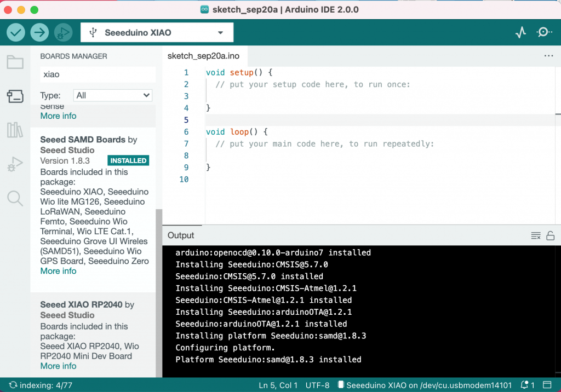The image size is (561, 392).
Task: Toggle Output scroll lock icon
Action: (550, 236)
